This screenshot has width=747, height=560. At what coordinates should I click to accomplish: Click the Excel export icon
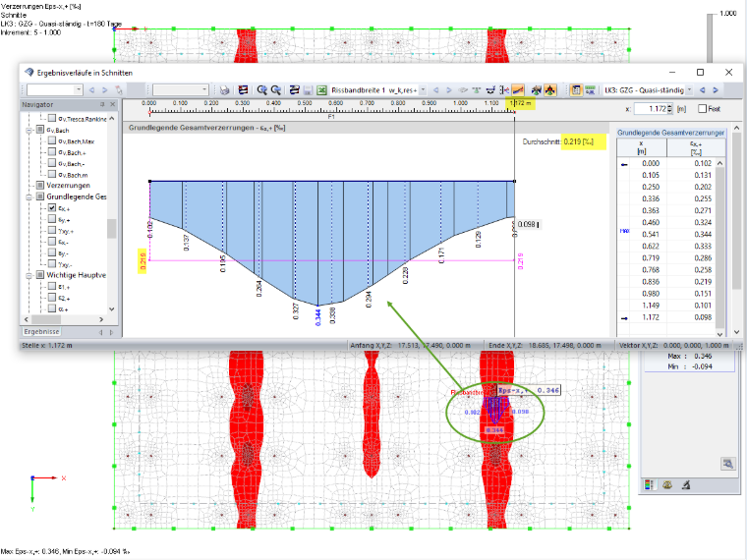click(321, 90)
